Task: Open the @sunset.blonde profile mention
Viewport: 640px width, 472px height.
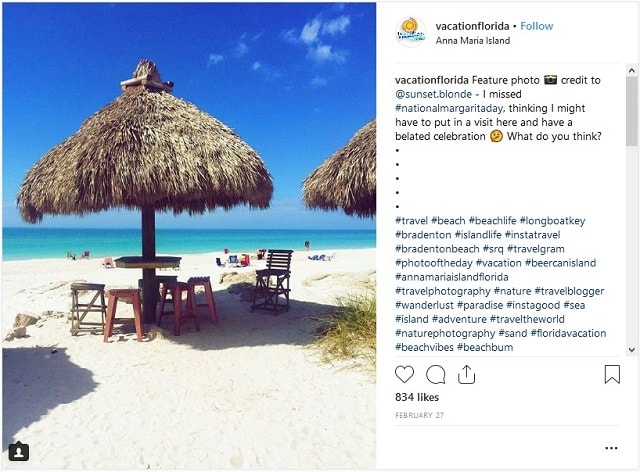Action: [x=433, y=94]
